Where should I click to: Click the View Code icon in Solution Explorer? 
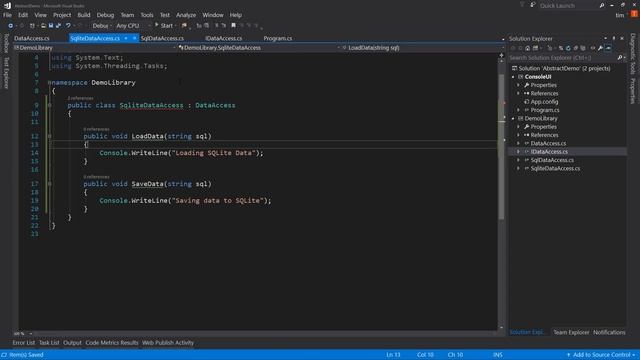coord(593,48)
